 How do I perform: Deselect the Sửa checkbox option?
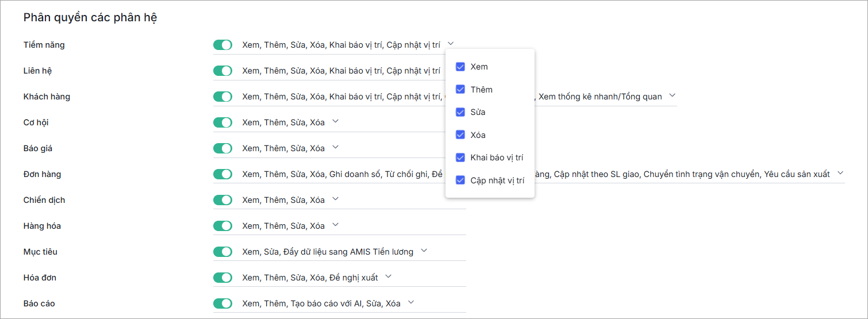(x=460, y=112)
